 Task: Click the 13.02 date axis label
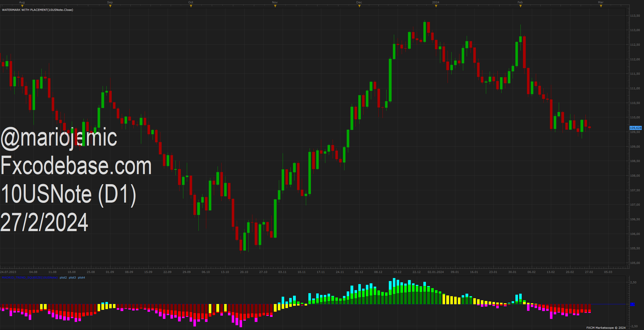(551, 272)
